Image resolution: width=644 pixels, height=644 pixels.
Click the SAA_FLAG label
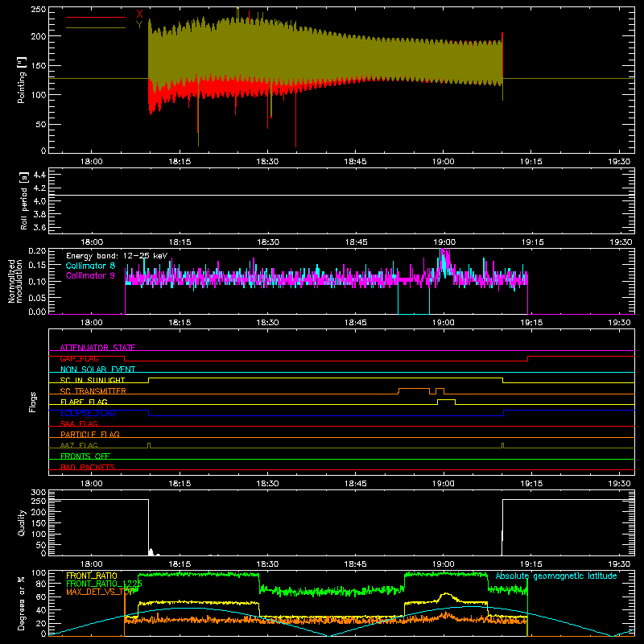coord(79,423)
